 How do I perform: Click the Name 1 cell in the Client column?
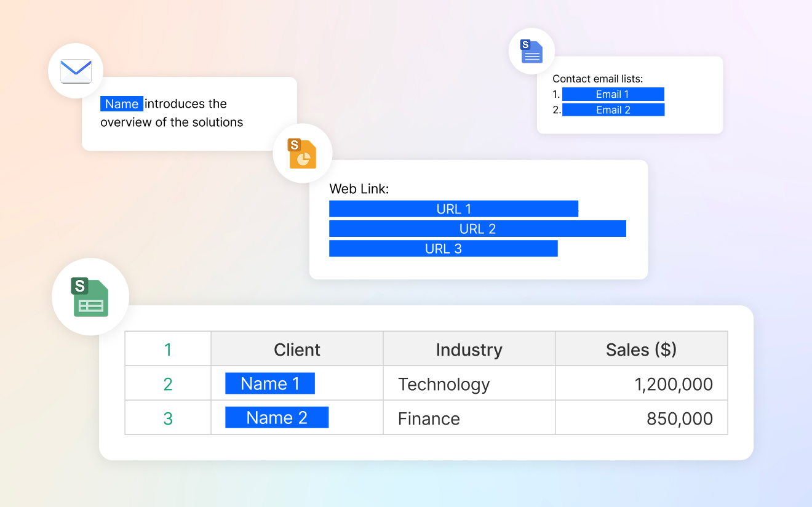270,383
